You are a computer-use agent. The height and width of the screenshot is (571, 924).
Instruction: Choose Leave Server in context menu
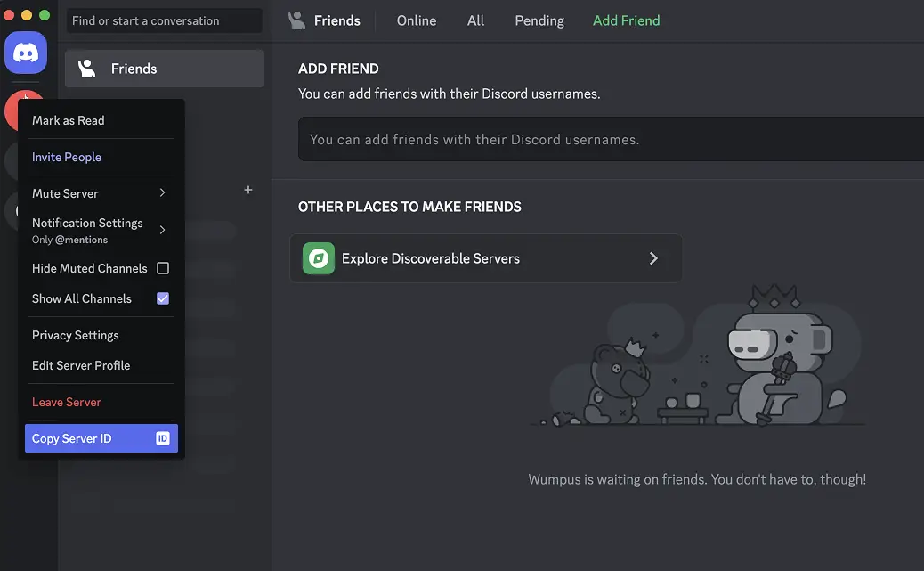(x=101, y=402)
